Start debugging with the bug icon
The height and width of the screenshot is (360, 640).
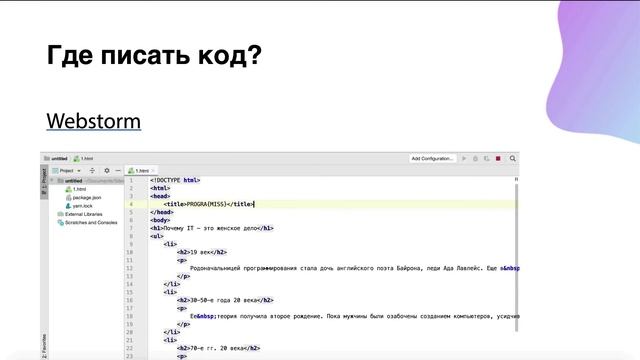475,158
